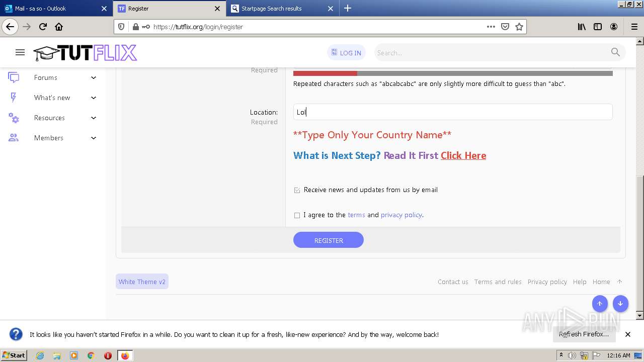Submit the form with REGISTER
This screenshot has height=362, width=644.
click(x=329, y=240)
